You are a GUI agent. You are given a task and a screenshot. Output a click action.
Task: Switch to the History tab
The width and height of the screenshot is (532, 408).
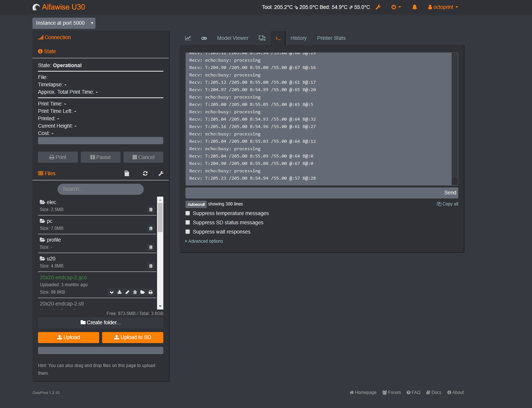299,38
